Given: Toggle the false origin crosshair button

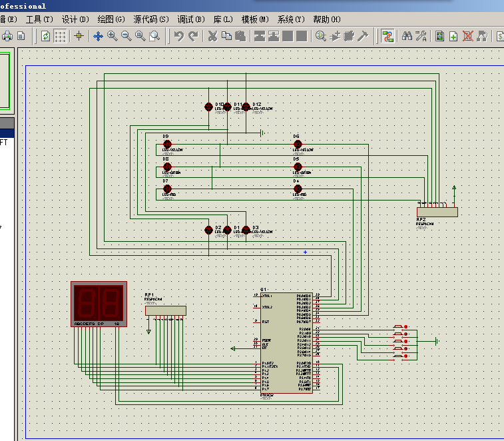Looking at the screenshot, I should pyautogui.click(x=79, y=36).
